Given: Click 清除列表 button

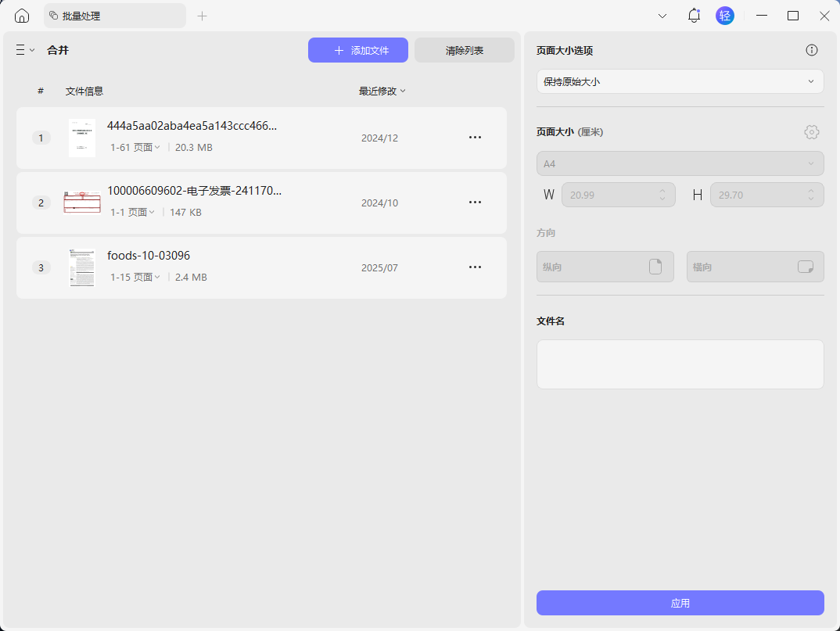Looking at the screenshot, I should (465, 50).
